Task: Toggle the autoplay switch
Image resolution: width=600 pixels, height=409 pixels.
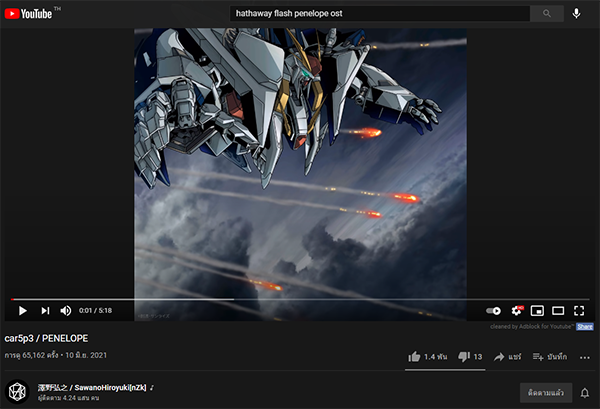Action: 493,311
